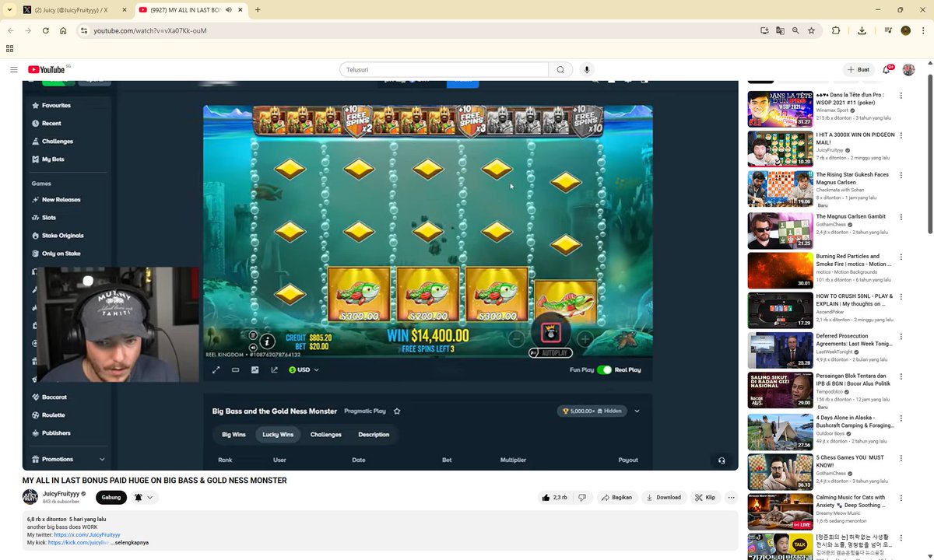Open the zoom magnifier icon in address bar
The image size is (934, 560).
(x=795, y=30)
